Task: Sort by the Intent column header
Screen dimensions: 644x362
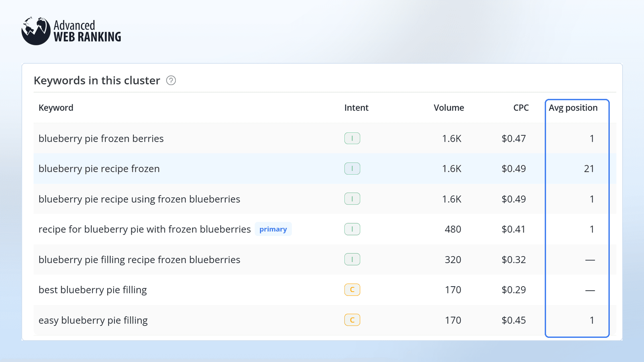Action: (x=356, y=108)
